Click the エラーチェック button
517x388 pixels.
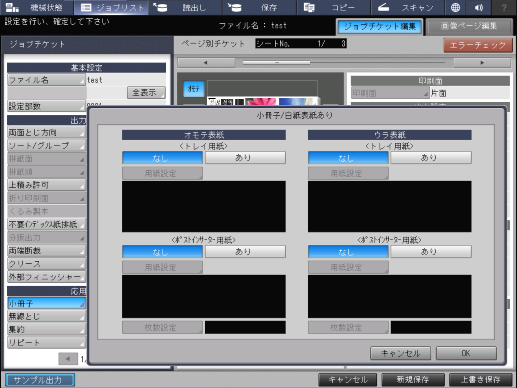478,45
